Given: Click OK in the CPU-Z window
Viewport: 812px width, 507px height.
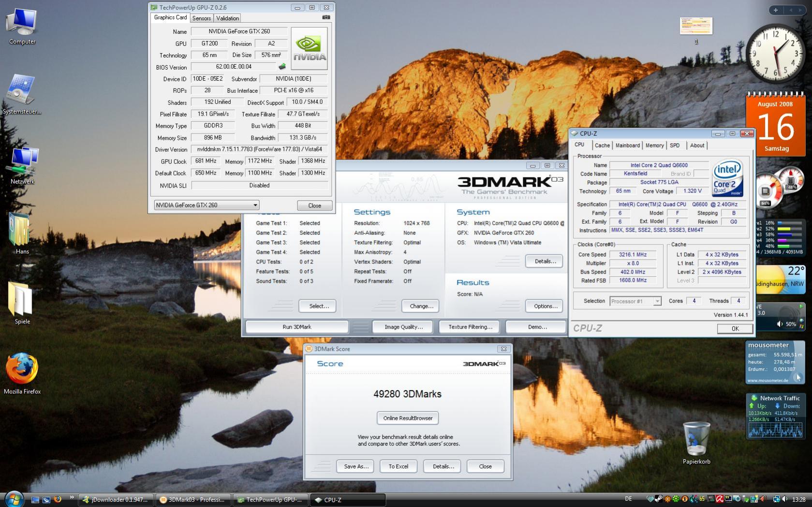Looking at the screenshot, I should coord(735,329).
